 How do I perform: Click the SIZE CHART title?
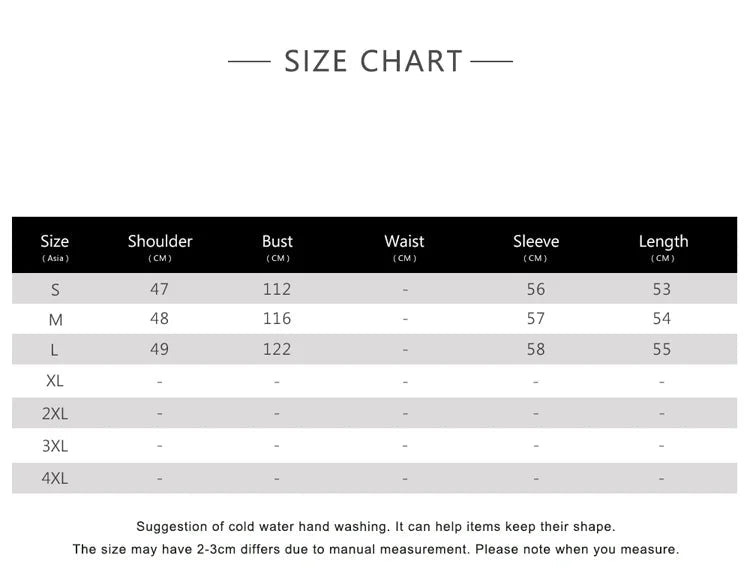coord(373,61)
